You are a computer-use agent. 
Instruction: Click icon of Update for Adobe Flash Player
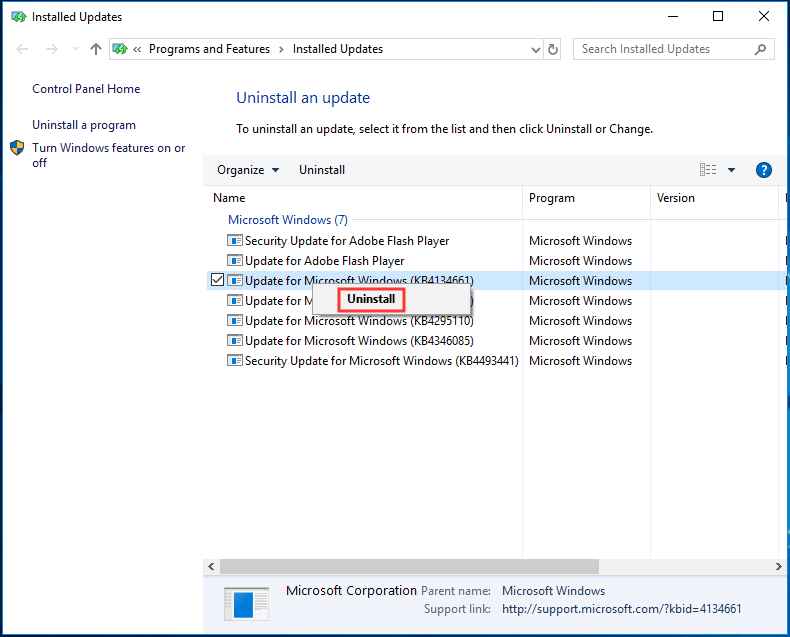(x=234, y=261)
